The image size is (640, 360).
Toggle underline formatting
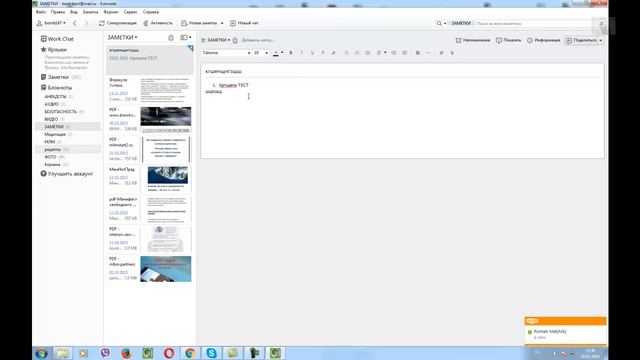click(x=312, y=53)
